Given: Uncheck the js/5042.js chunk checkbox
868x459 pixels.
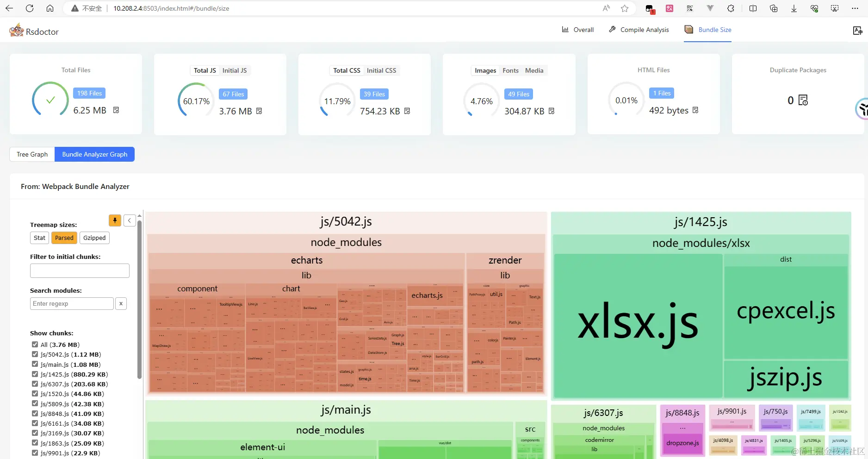Looking at the screenshot, I should point(35,354).
